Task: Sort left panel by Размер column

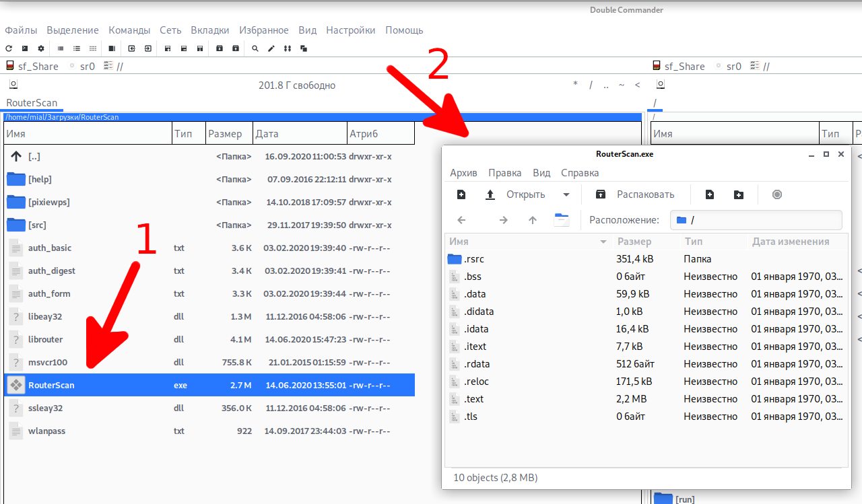Action: (x=229, y=133)
